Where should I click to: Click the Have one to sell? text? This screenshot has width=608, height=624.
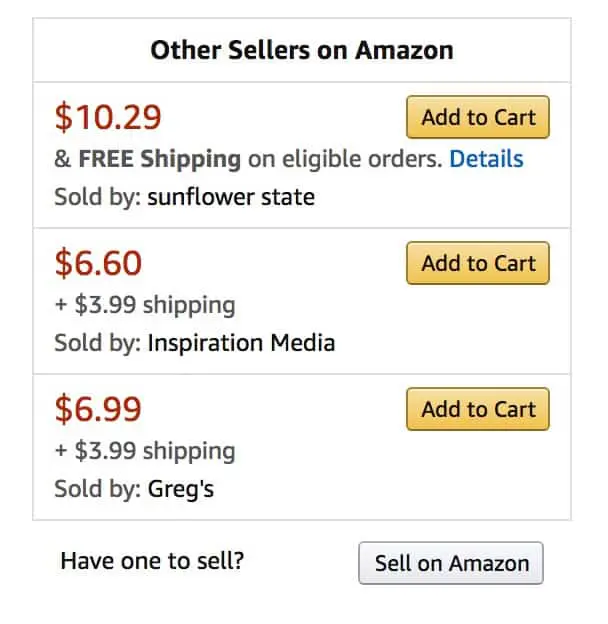point(152,560)
